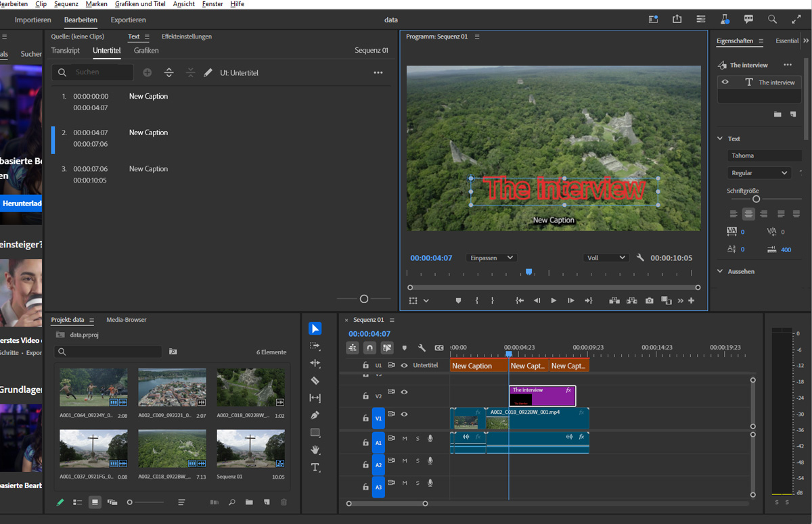Mute audio track A1
Viewport: 812px width, 524px height.
point(405,439)
